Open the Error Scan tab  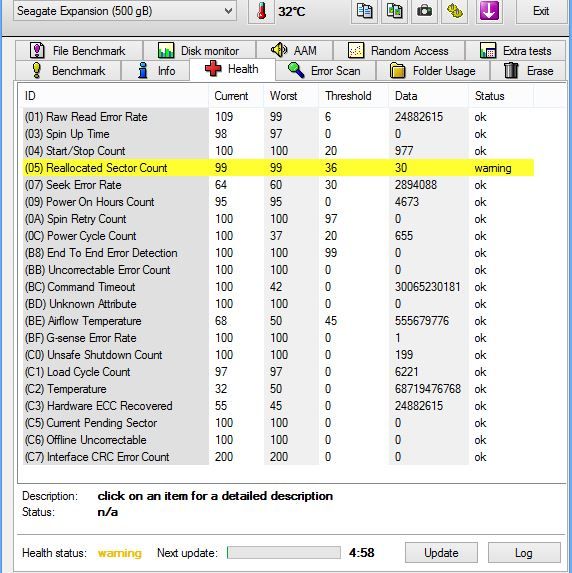click(x=325, y=71)
